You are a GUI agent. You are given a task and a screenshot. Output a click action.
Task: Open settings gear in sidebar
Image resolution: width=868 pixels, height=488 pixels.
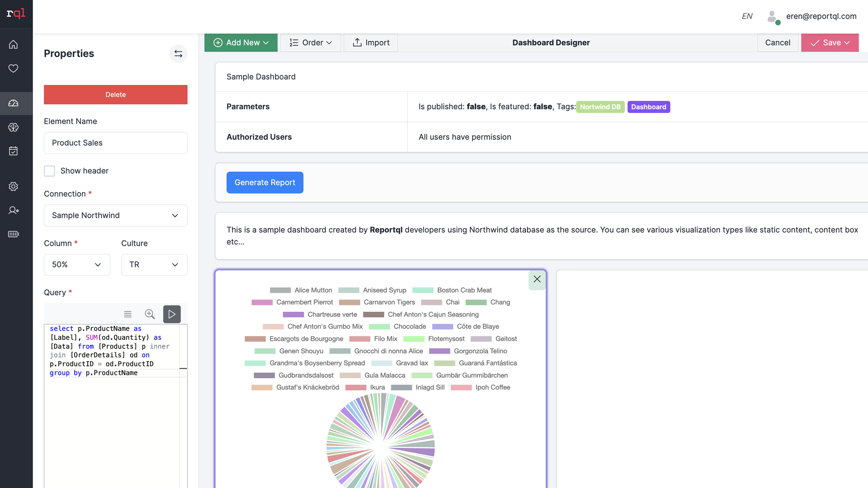14,186
